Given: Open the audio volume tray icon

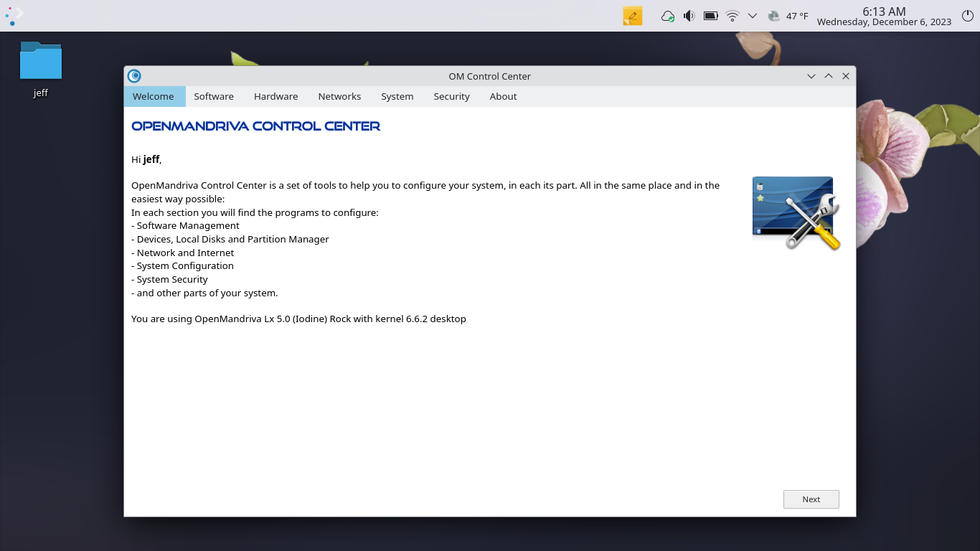Looking at the screenshot, I should pyautogui.click(x=689, y=16).
